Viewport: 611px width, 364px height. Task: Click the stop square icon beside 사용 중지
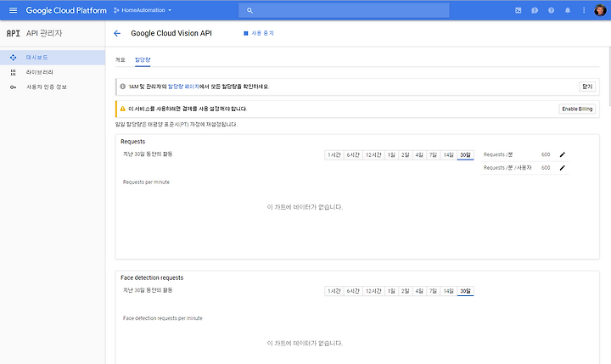[x=246, y=34]
